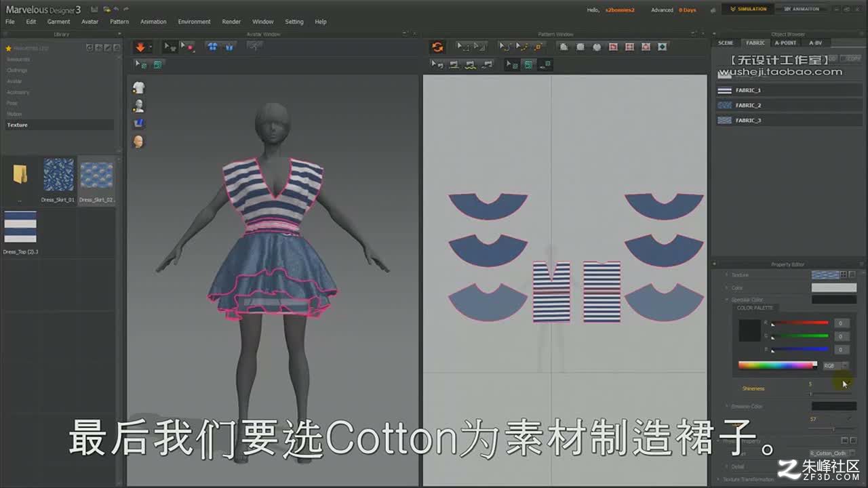Select the striped Dress_Top texture thumbnail
The image size is (868, 488).
20,227
